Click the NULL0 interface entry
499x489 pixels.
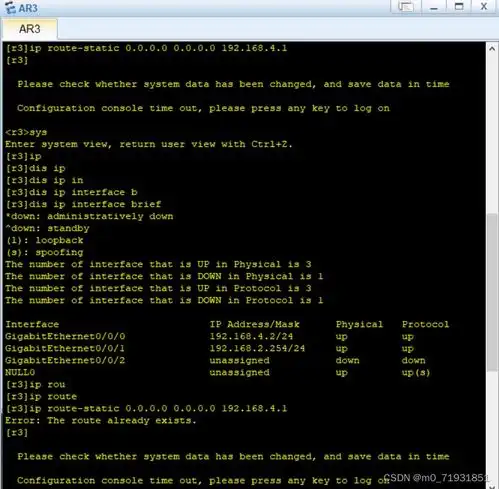coord(20,372)
